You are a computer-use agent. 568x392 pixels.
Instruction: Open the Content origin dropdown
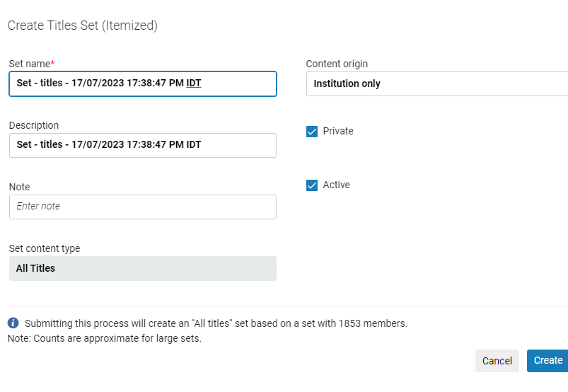(436, 83)
